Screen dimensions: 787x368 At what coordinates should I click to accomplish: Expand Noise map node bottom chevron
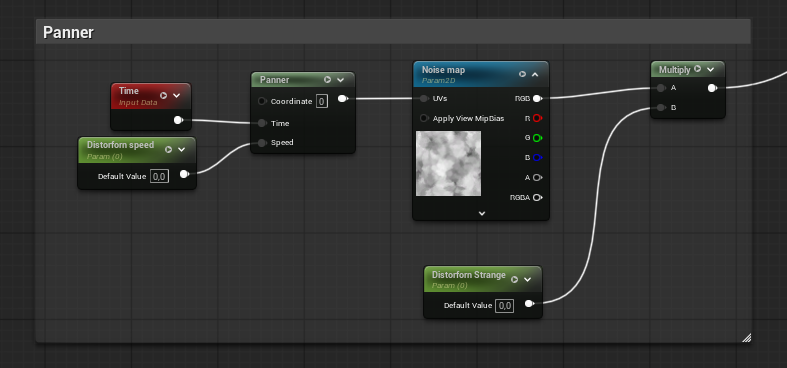482,213
